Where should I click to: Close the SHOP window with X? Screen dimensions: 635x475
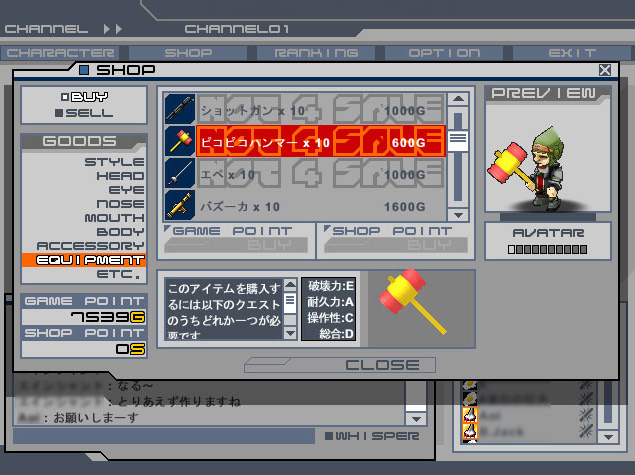[605, 70]
